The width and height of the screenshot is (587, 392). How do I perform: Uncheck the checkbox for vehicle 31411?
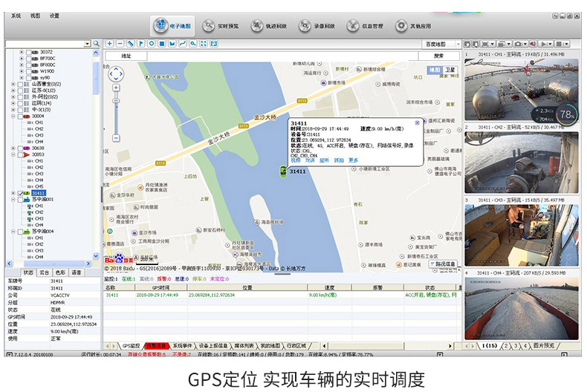coord(21,193)
